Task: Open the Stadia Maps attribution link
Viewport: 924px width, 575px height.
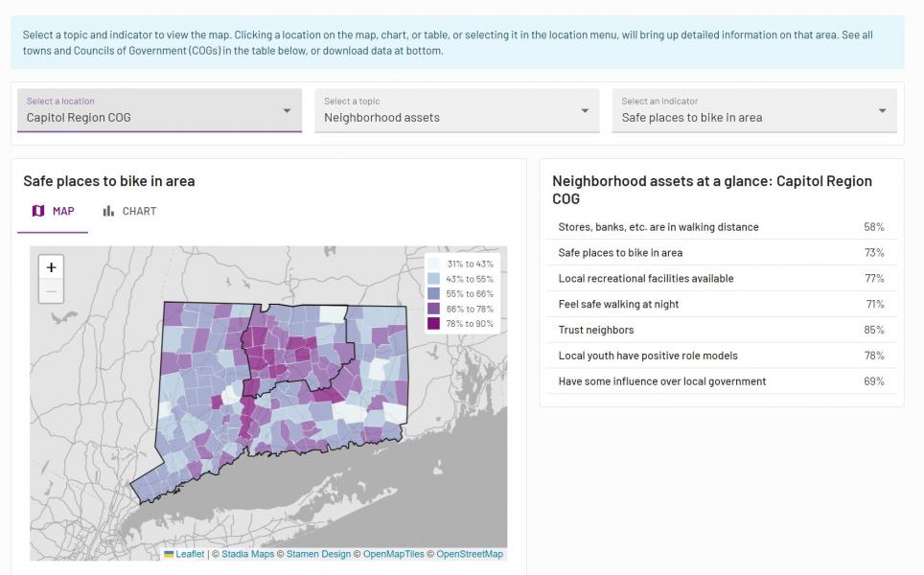Action: (x=247, y=554)
